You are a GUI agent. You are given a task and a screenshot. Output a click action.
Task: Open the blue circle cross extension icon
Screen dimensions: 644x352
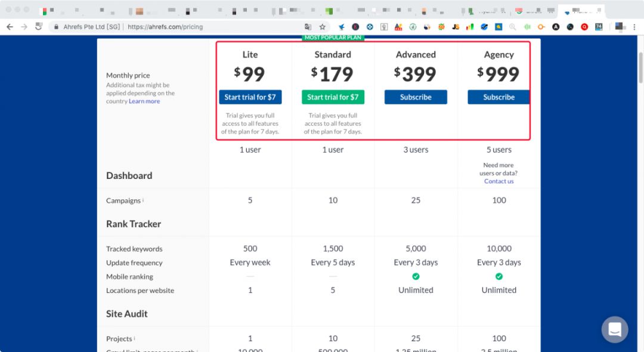(x=370, y=27)
